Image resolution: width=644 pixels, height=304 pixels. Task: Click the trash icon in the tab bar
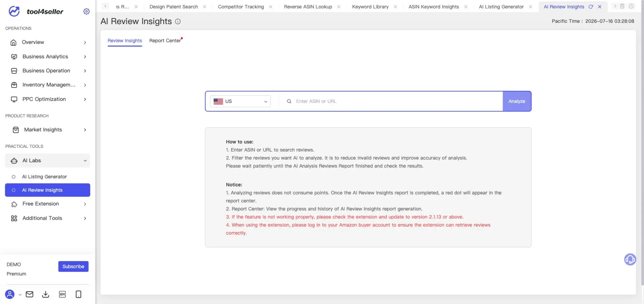pos(622,6)
